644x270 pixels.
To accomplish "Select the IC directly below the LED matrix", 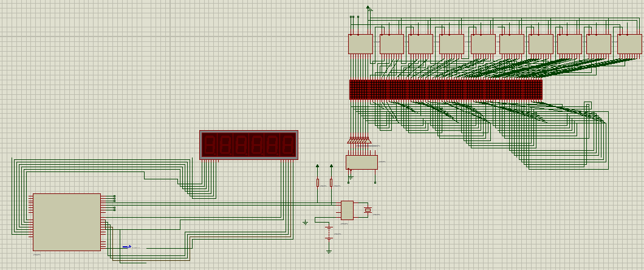I will coord(362,162).
